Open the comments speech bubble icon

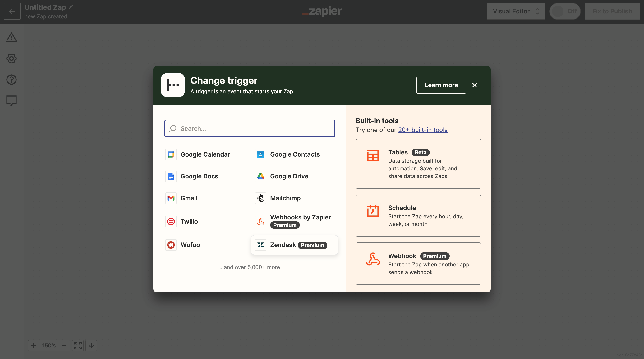click(11, 100)
